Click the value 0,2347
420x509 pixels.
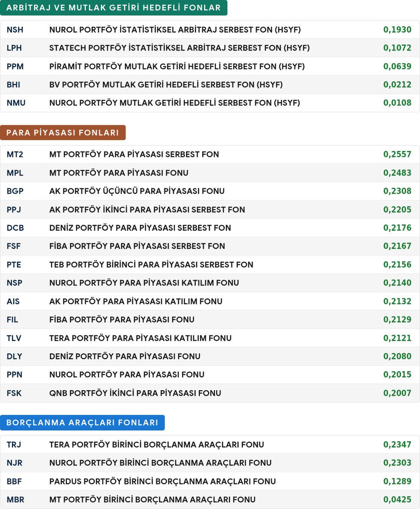click(398, 445)
